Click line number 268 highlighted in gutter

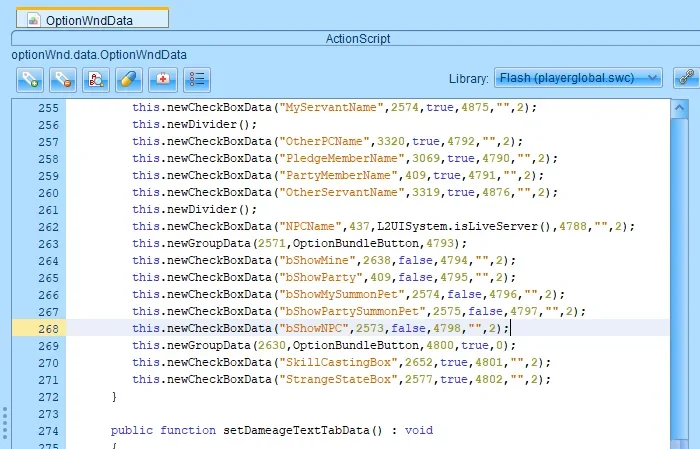coord(48,329)
